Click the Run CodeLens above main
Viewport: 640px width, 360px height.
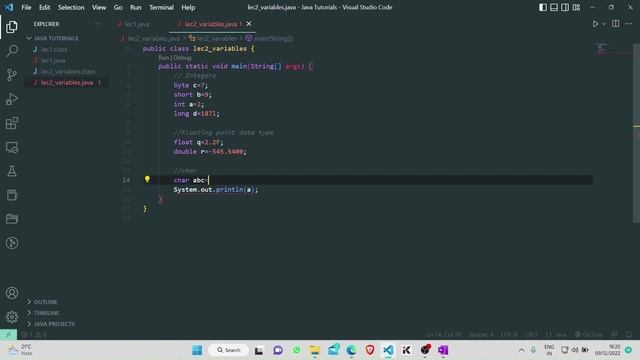tap(163, 58)
